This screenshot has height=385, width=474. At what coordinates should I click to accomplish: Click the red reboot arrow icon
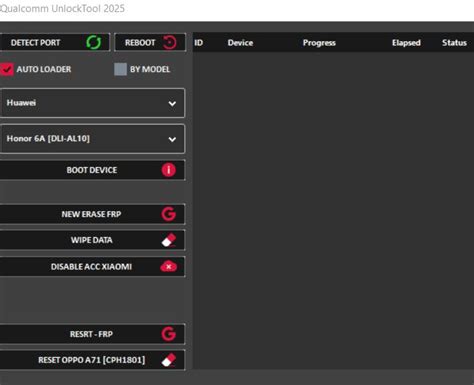(170, 42)
